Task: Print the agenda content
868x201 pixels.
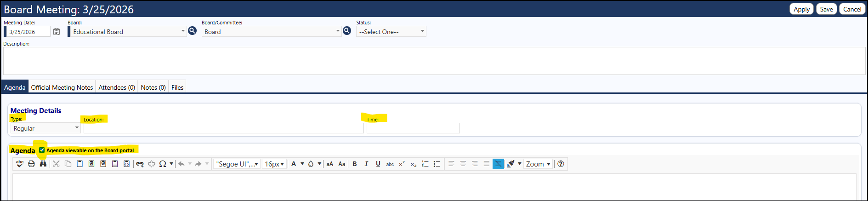Action: 31,164
